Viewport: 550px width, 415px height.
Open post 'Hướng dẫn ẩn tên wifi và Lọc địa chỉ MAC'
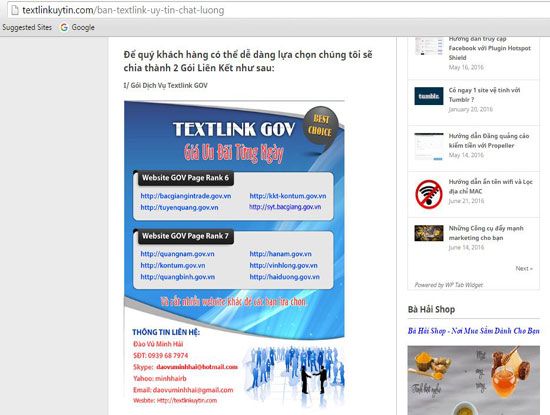click(x=490, y=186)
